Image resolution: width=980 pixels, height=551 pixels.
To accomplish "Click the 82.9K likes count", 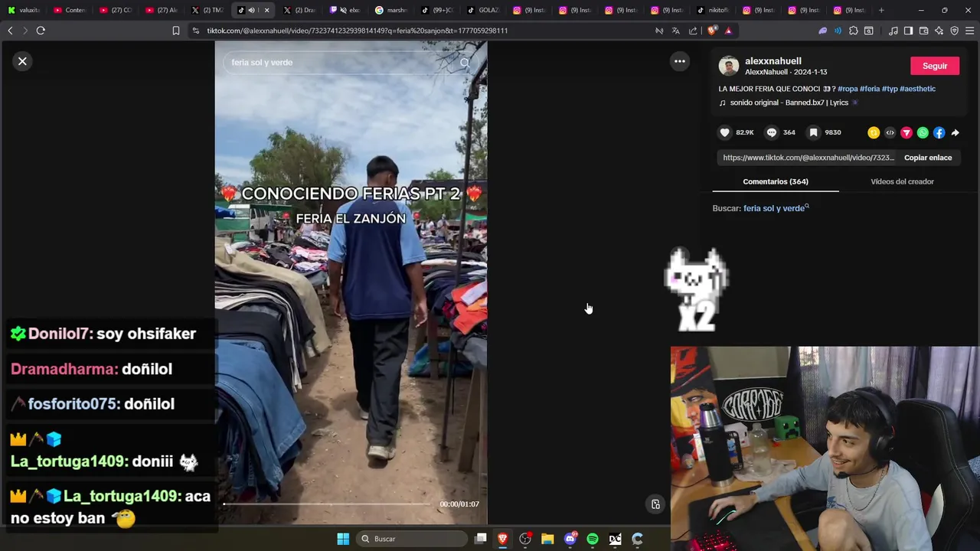I will coord(745,132).
